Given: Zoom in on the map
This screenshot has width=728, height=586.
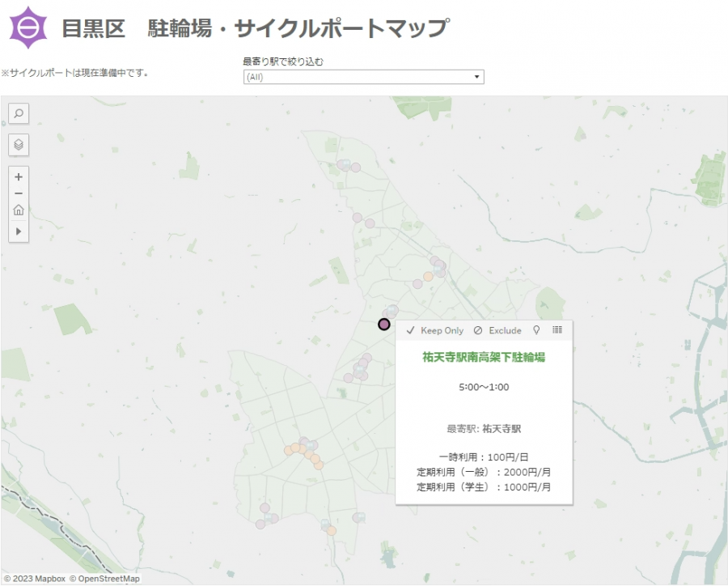Looking at the screenshot, I should coord(19,176).
